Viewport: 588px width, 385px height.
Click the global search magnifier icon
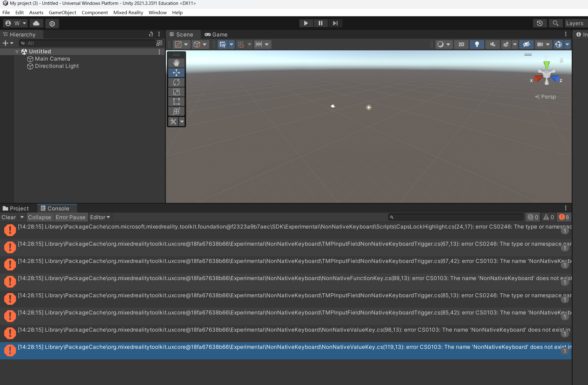[555, 23]
